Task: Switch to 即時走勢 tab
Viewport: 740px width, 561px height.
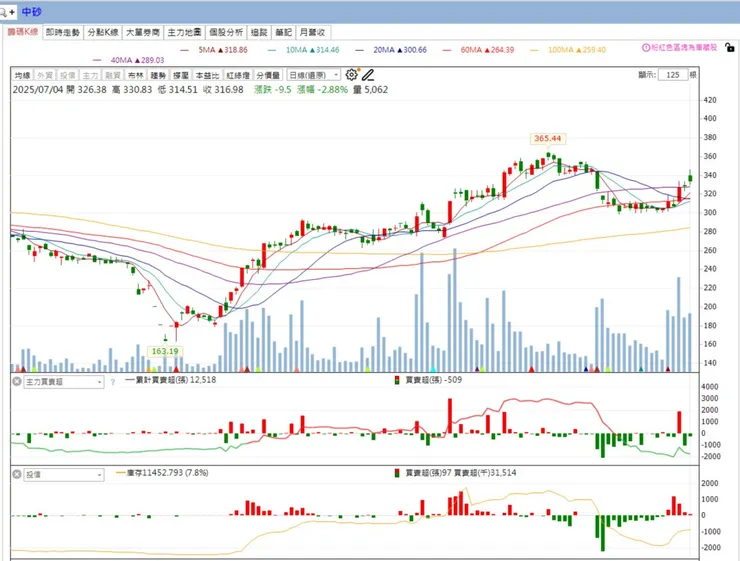Action: (63, 32)
